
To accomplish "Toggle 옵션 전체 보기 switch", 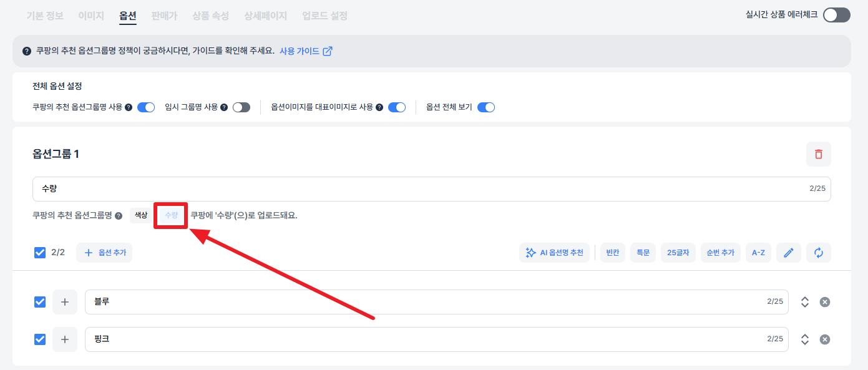I will click(486, 107).
